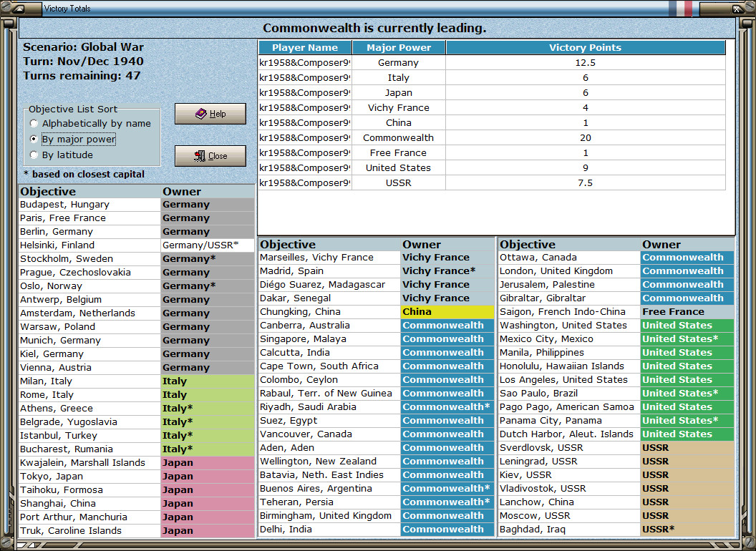Screen dimensions: 756x551
Task: Select objective Honolulu, Hawaiian Islands
Action: pos(569,366)
